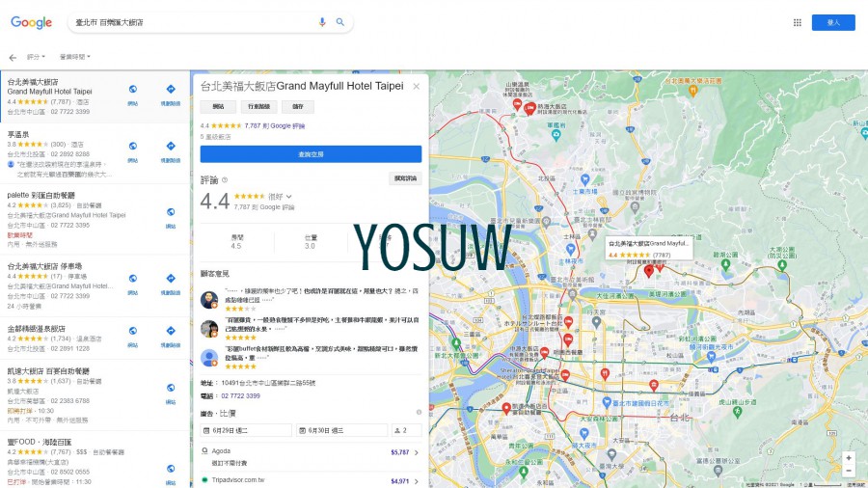Image resolution: width=868 pixels, height=488 pixels.
Task: Open website icon for 享溫泉 listing
Action: [x=133, y=148]
